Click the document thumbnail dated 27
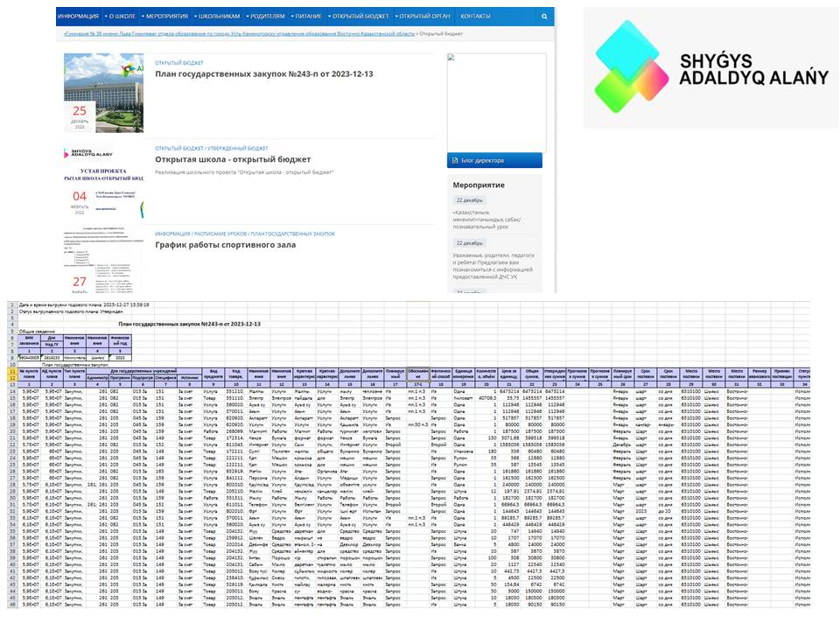Viewport: 840px width, 630px height. point(103,259)
